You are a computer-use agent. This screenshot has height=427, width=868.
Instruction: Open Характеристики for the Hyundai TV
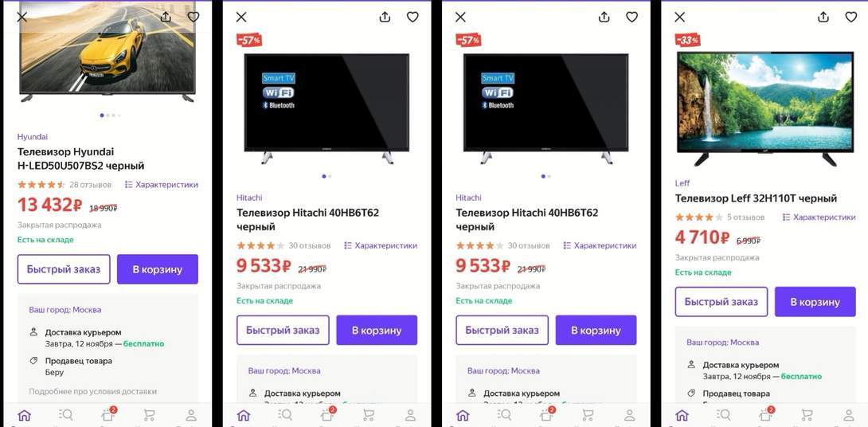click(161, 185)
